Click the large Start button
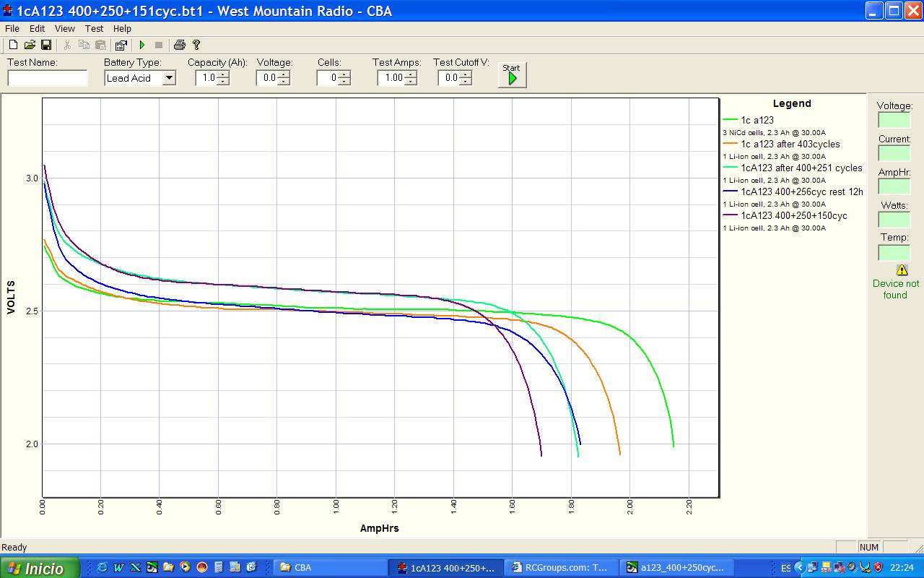 [x=512, y=74]
